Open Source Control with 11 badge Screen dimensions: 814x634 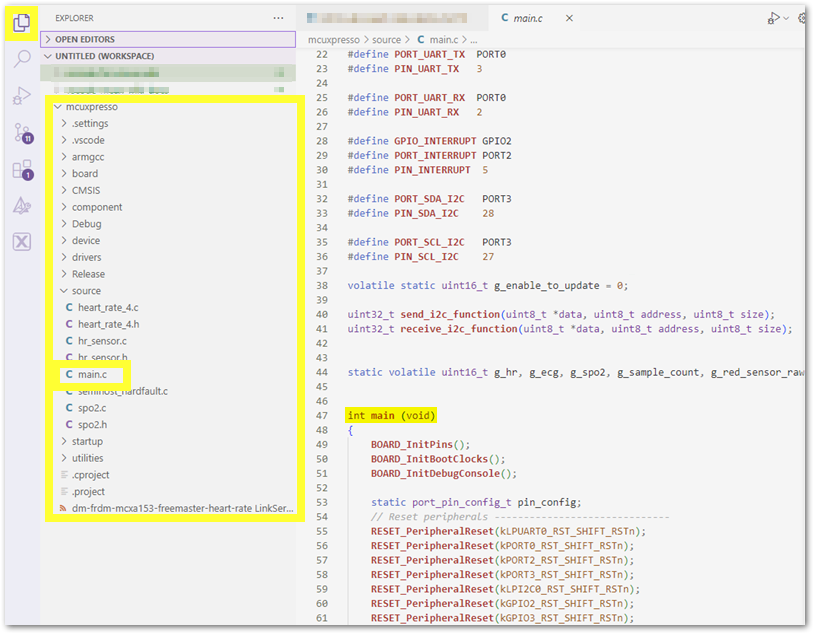click(x=21, y=133)
